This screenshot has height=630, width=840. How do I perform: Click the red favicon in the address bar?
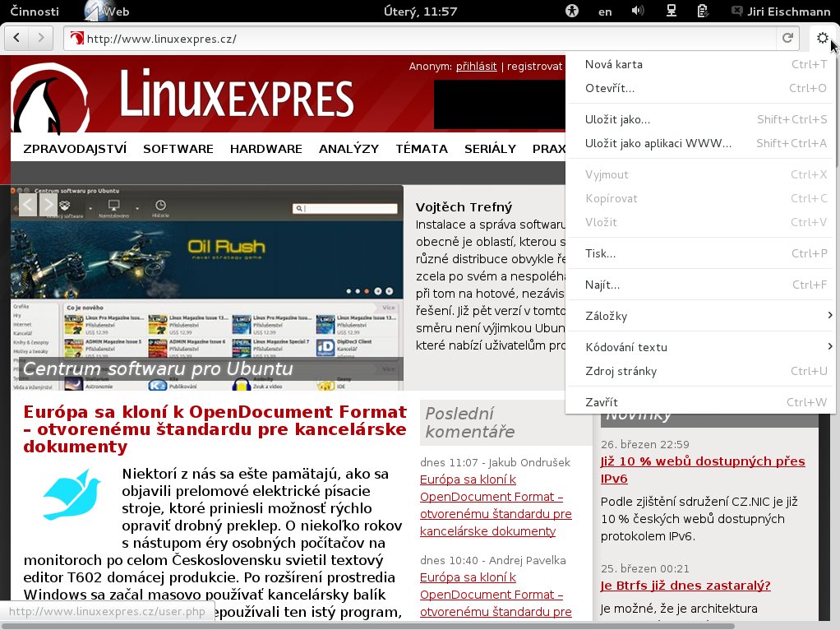77,38
